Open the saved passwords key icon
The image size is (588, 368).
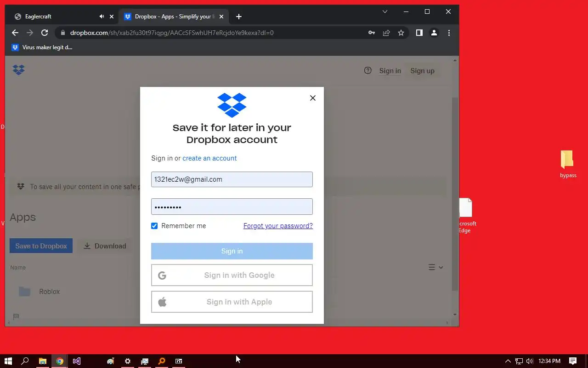pyautogui.click(x=372, y=33)
